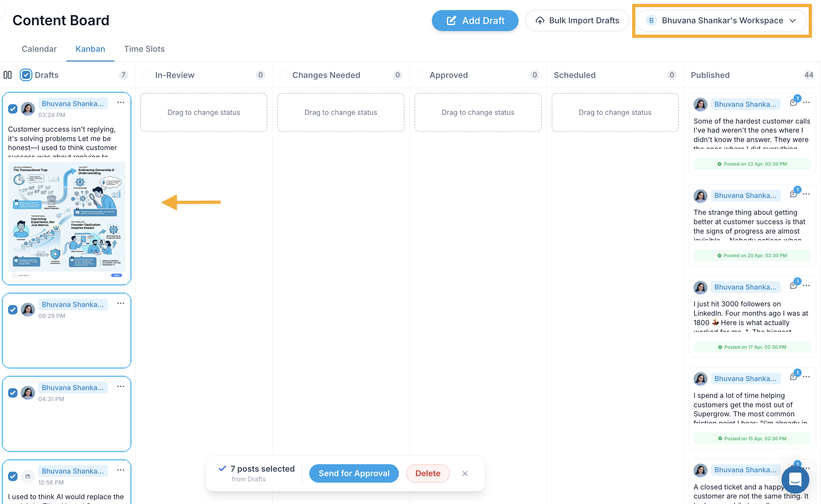
Task: Click the author tag on 09:29 PM draft
Action: tap(73, 304)
